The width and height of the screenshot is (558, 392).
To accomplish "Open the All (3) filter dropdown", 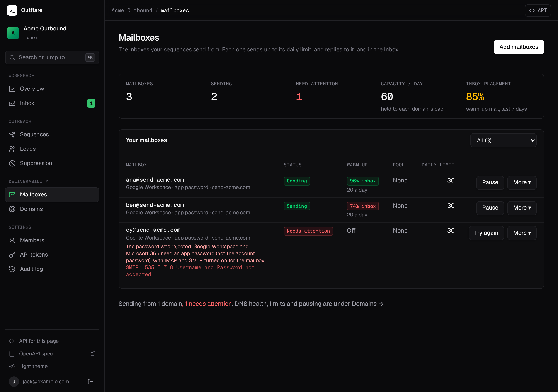I will 503,140.
